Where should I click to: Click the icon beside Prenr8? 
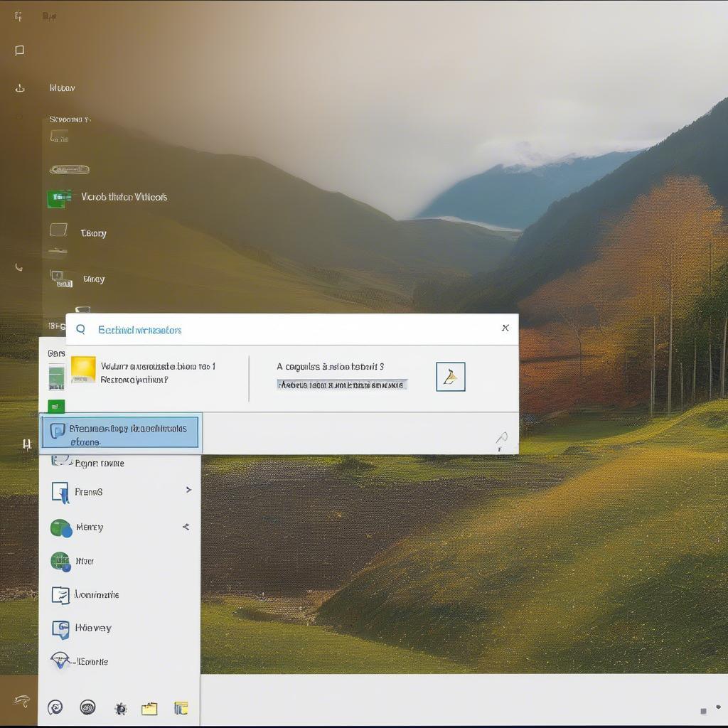(x=60, y=492)
